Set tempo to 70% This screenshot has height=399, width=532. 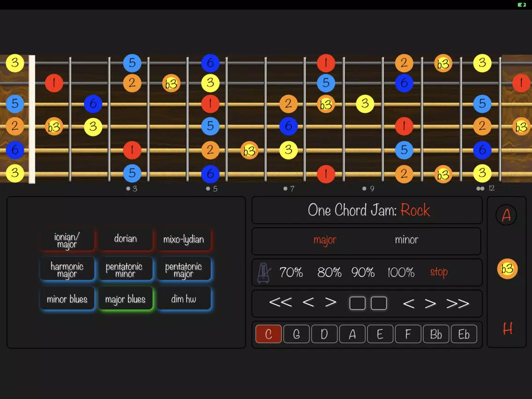click(291, 272)
